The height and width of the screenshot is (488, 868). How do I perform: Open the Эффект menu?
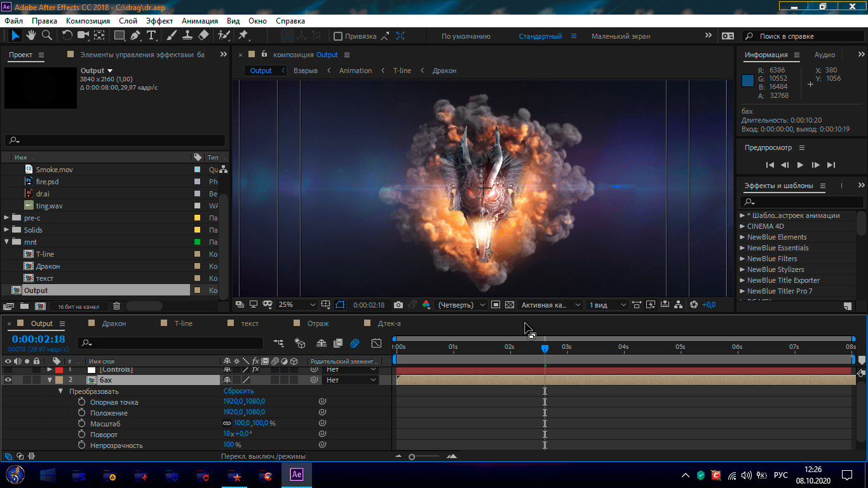(159, 21)
